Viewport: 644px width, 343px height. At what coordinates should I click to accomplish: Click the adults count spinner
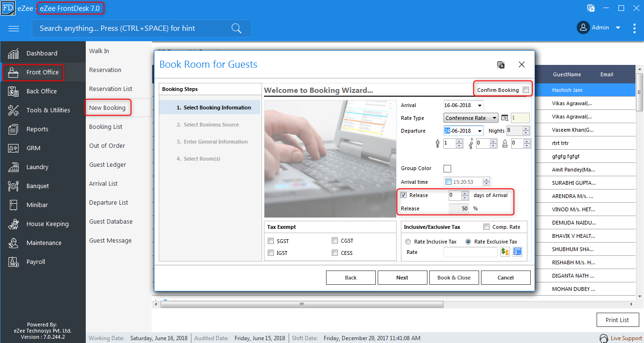(459, 144)
